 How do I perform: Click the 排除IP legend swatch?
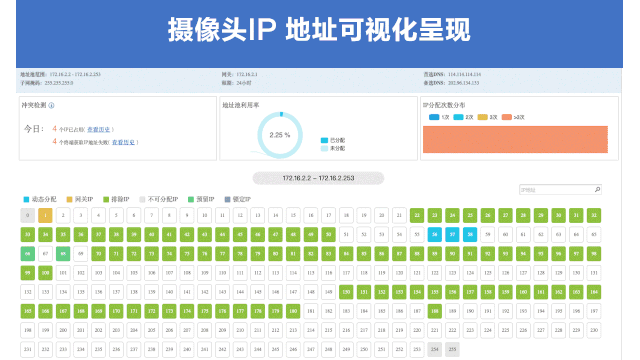(106, 199)
